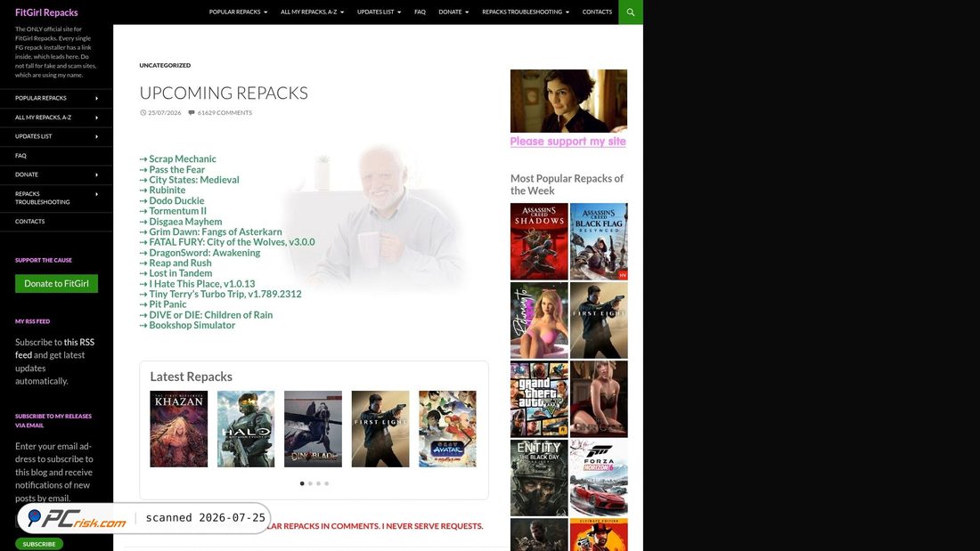This screenshot has width=980, height=551.
Task: Open Assassin's Creed Black Flag Resynced cover
Action: [599, 242]
